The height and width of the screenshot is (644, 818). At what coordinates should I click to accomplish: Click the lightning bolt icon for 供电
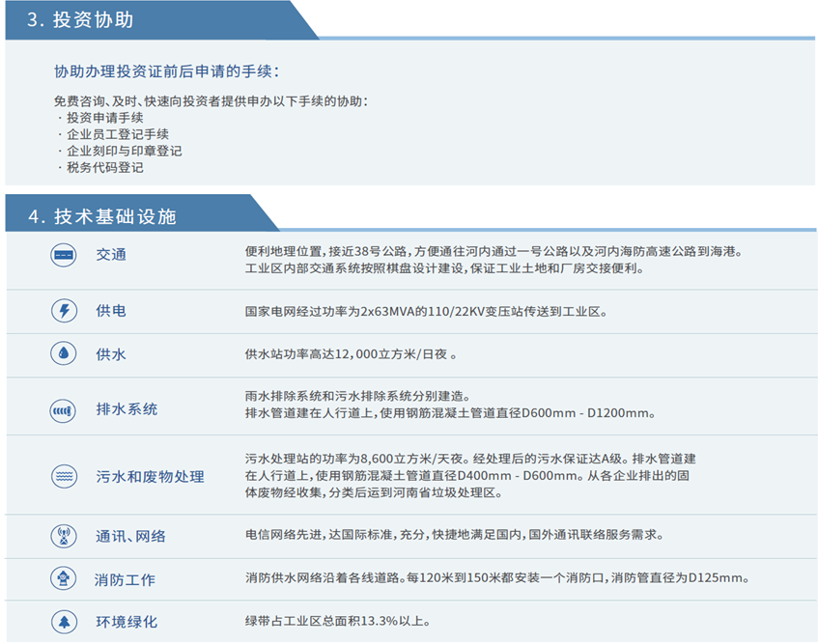[x=63, y=311]
